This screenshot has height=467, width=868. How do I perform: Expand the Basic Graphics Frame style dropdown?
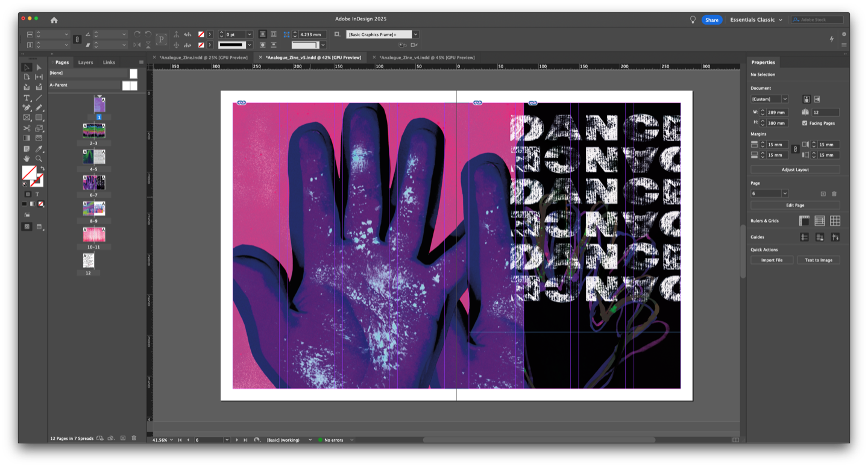415,35
